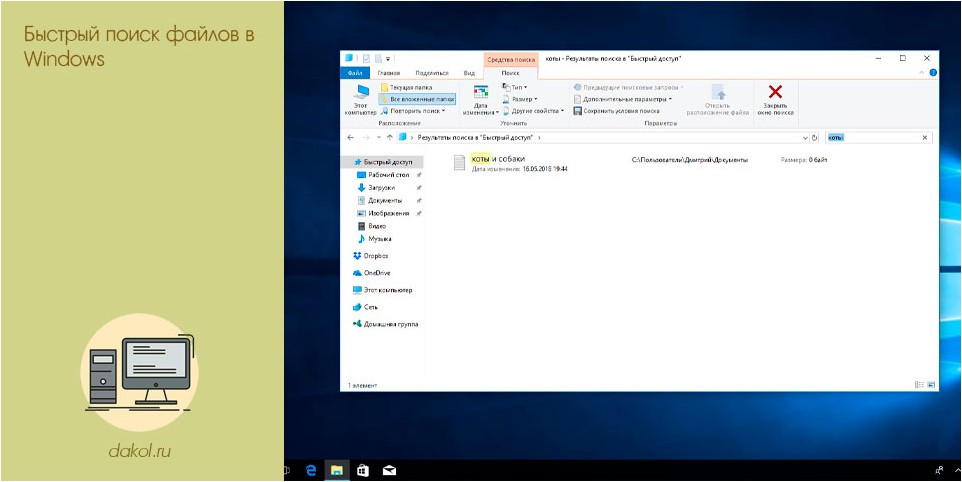Screen dimensions: 962x482
Task: Open Mail app from taskbar
Action: point(389,471)
